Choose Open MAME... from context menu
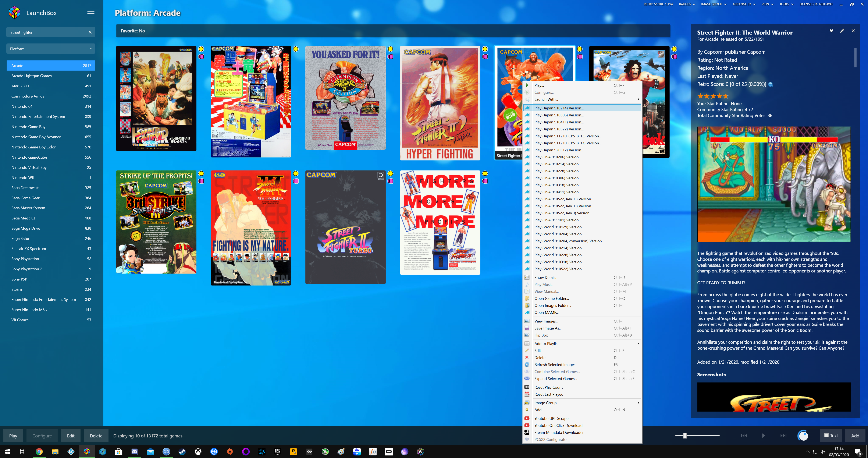Viewport: 868px width, 458px height. point(582,312)
